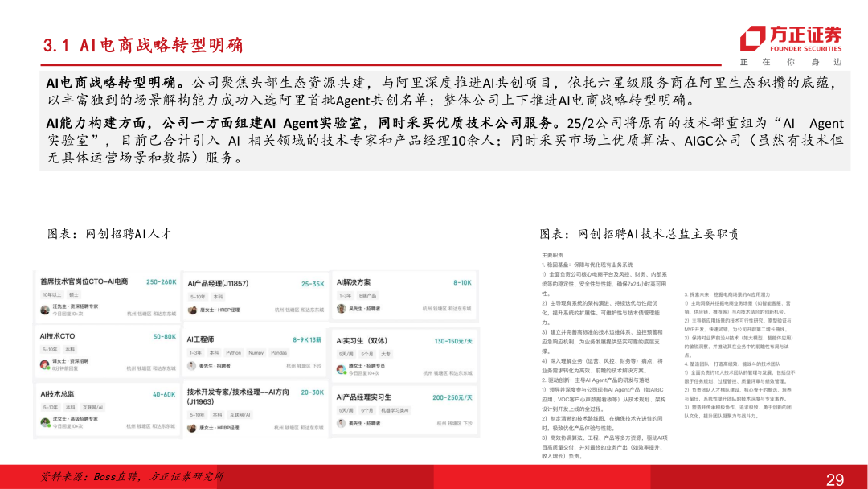Click slide title 3.1 AI电商战略转型明确
This screenshot has height=489, width=868.
coord(143,45)
